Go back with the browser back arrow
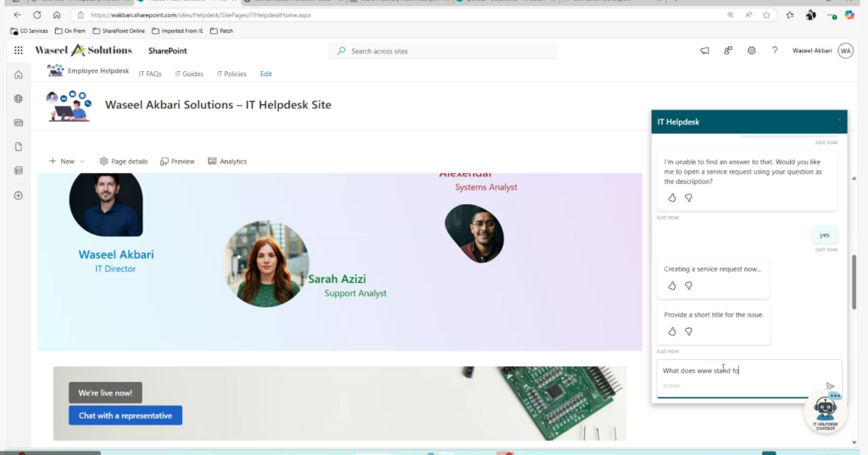Screen dimensions: 868x455 tap(18, 15)
